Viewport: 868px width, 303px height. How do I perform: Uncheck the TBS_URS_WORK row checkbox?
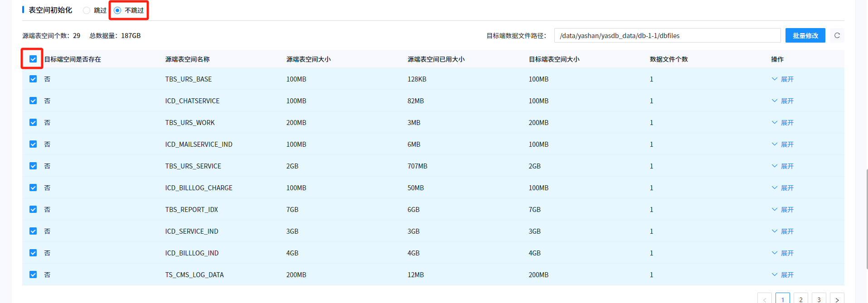[33, 122]
